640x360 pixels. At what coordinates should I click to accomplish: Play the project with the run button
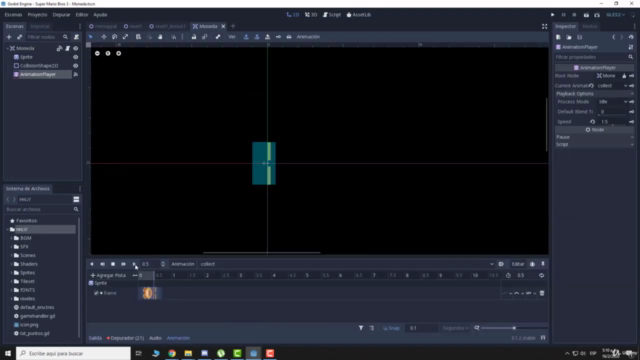click(553, 15)
